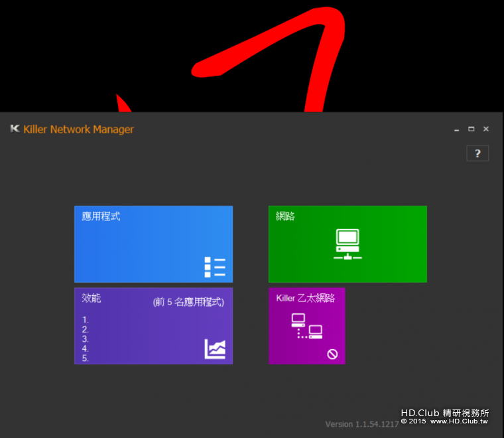Open the 效能 (Performance) purple tile

point(153,326)
